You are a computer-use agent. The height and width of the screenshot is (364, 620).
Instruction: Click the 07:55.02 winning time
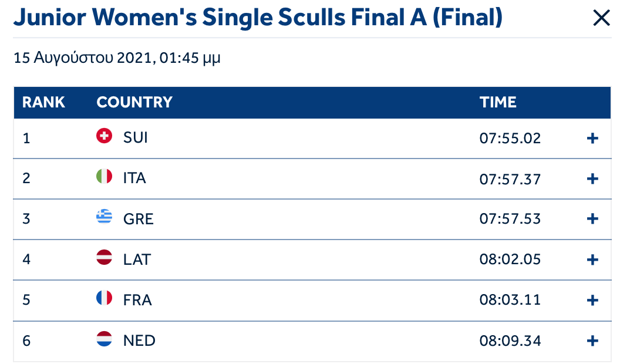click(x=510, y=139)
